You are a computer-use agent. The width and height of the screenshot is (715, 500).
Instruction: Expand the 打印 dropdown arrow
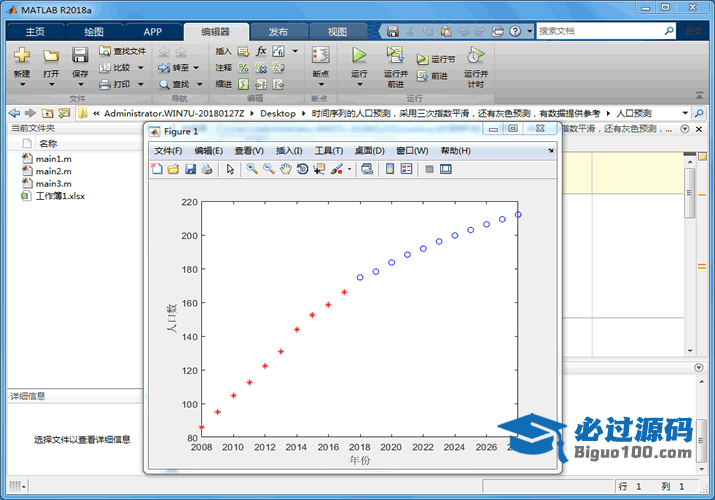point(140,84)
